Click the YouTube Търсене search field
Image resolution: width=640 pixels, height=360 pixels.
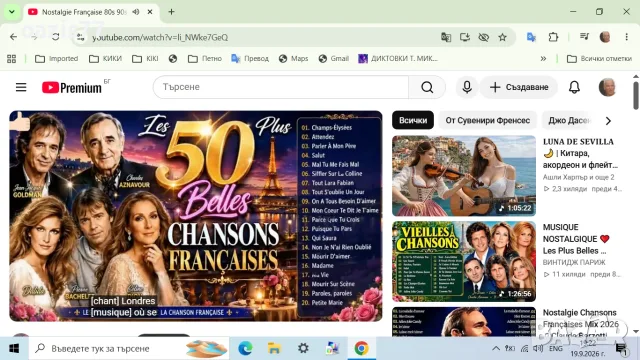click(281, 87)
